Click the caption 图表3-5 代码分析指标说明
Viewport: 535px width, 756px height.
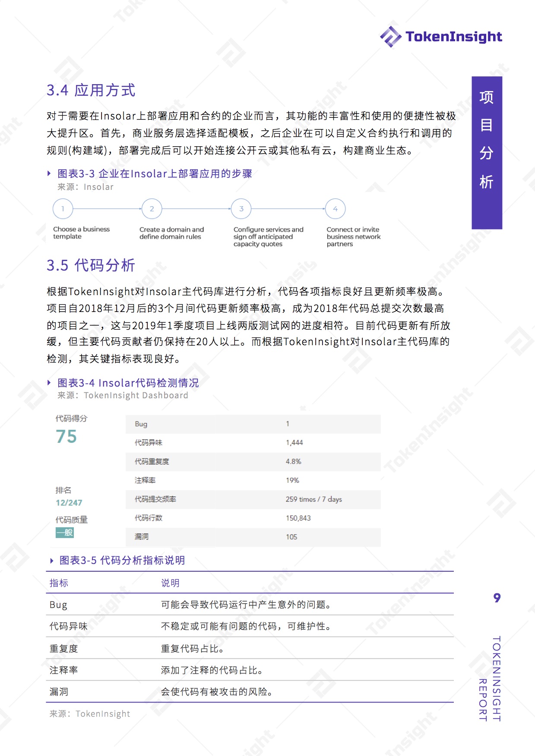coord(122,560)
